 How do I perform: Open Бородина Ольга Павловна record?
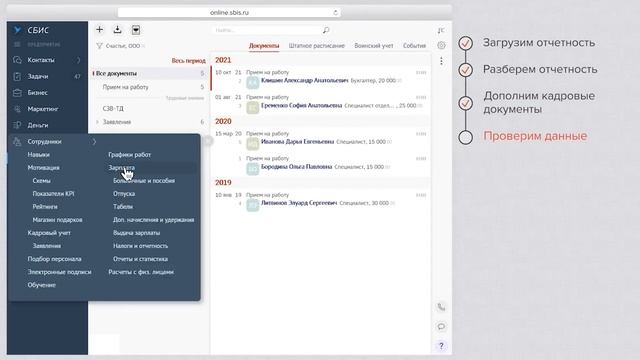296,167
